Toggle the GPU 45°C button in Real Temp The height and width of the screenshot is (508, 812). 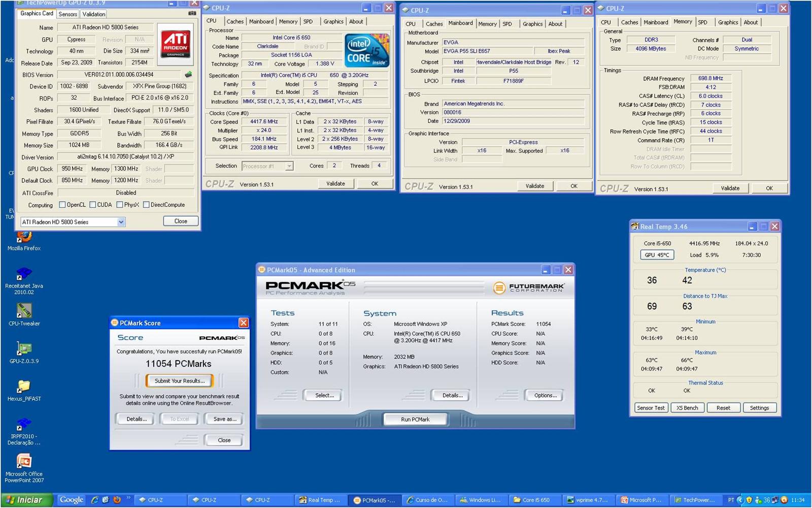(x=657, y=255)
